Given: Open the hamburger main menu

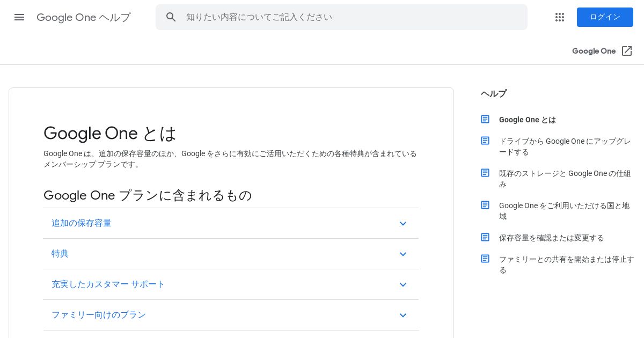Looking at the screenshot, I should [x=19, y=17].
